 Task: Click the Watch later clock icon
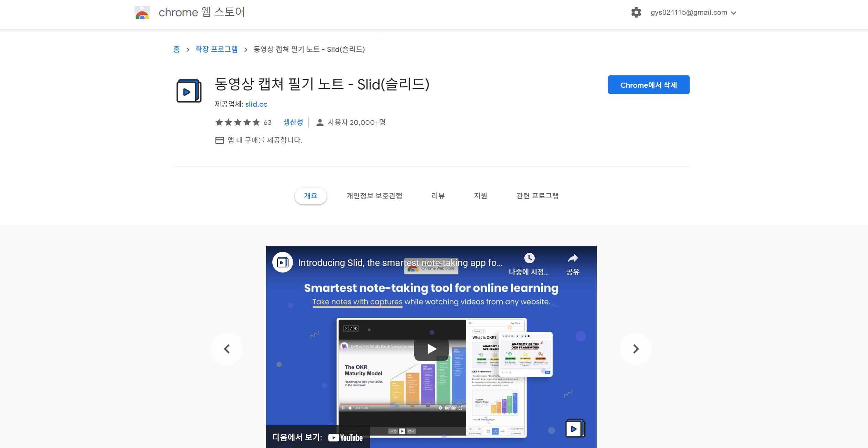(x=529, y=258)
